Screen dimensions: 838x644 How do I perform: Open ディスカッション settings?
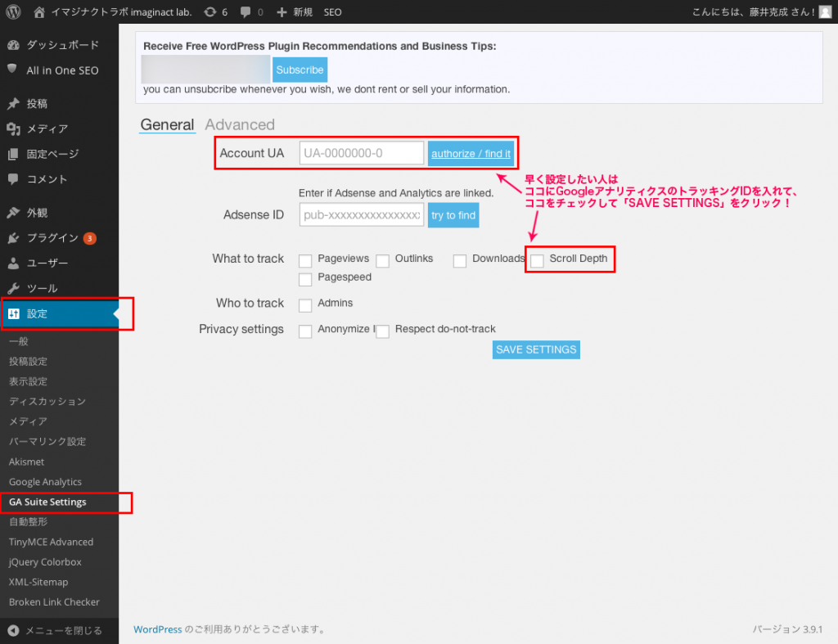click(47, 401)
